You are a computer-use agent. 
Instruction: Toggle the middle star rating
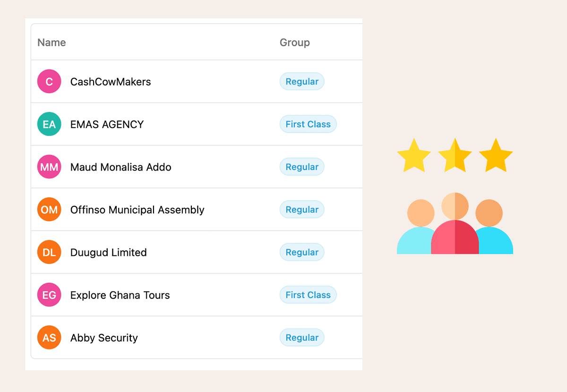tap(455, 154)
